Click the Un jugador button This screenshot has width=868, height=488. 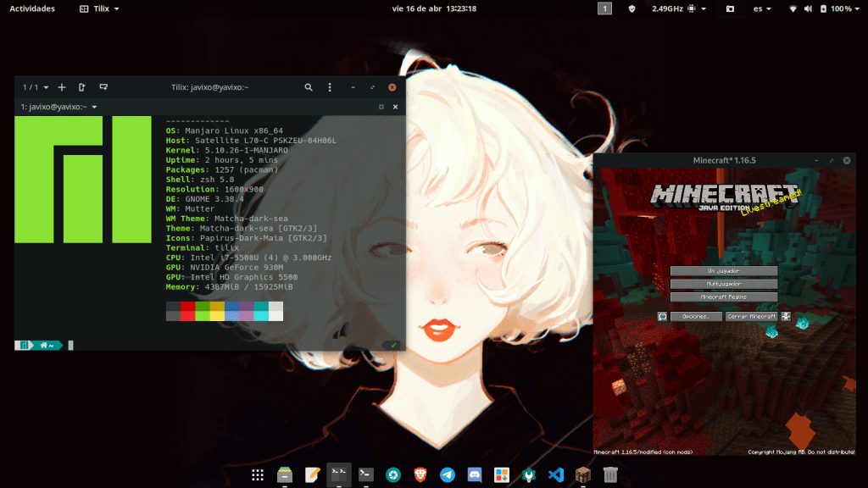723,271
